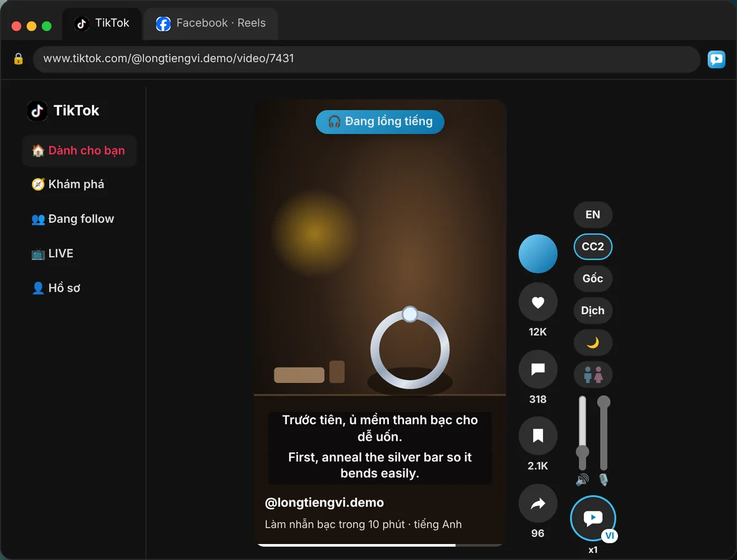Click the caption Làm nhẫn bạc trong 10 phút

pyautogui.click(x=335, y=524)
